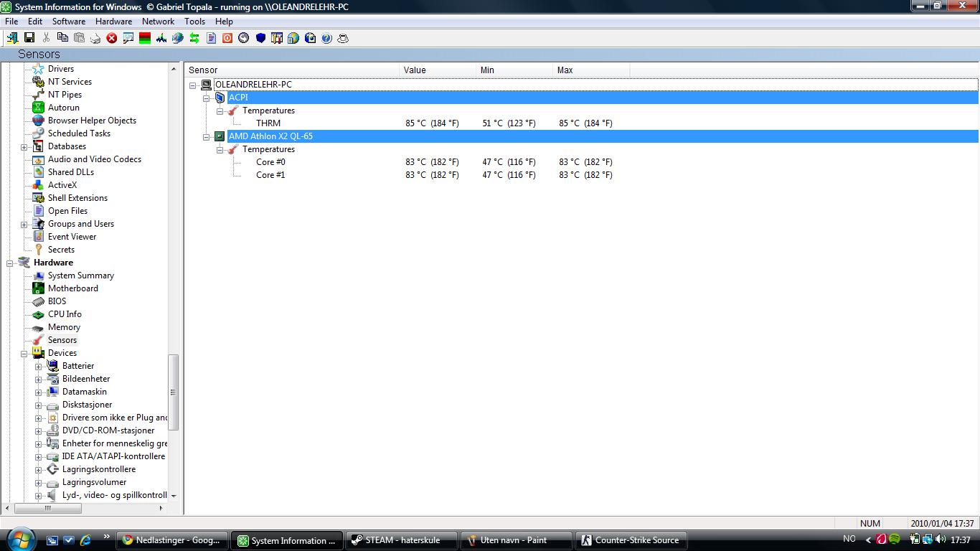The height and width of the screenshot is (551, 980).
Task: Click the monitor with pointer toolbar icon
Action: 128,38
